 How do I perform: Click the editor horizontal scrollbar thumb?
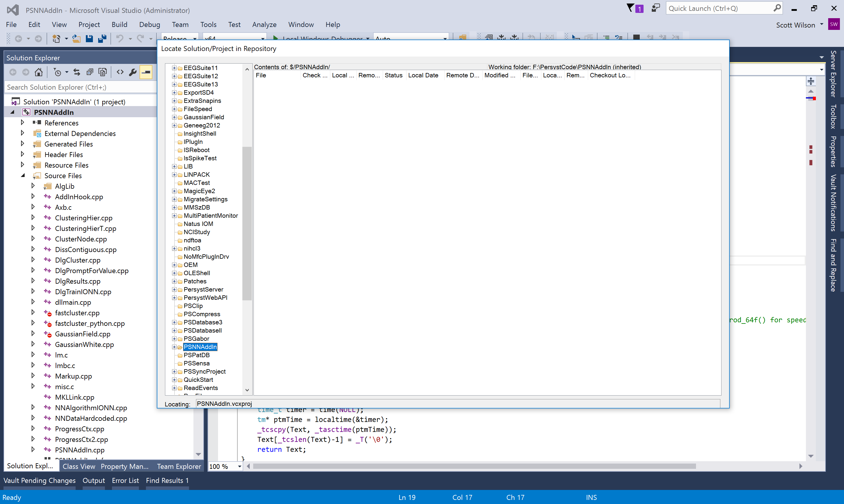coord(474,466)
